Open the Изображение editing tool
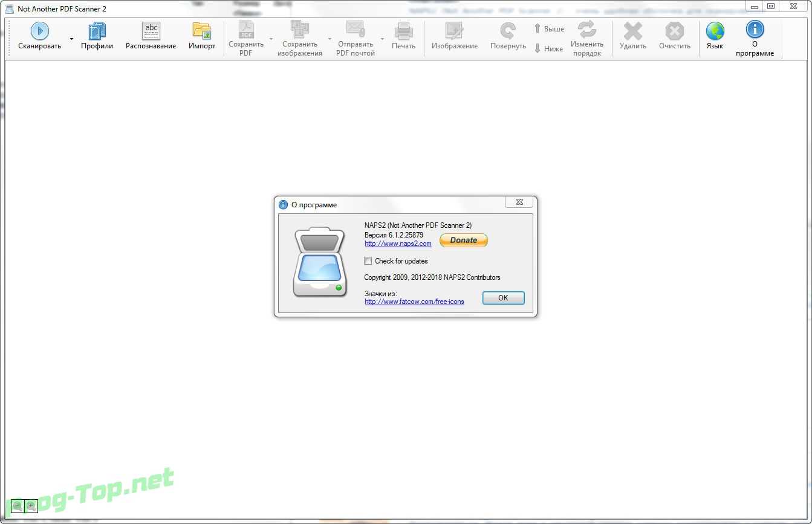Screen dimensions: 812x524 tap(455, 37)
